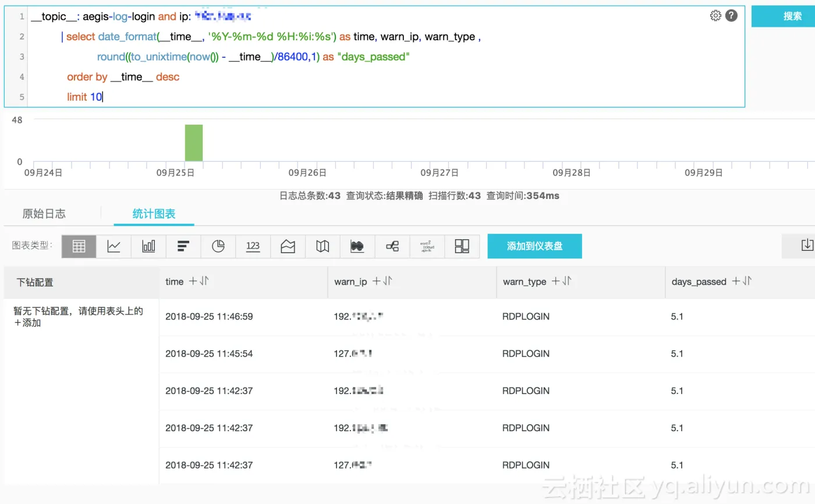The image size is (815, 504).
Task: Sort the warn_ip column using sort icon
Action: coord(388,282)
